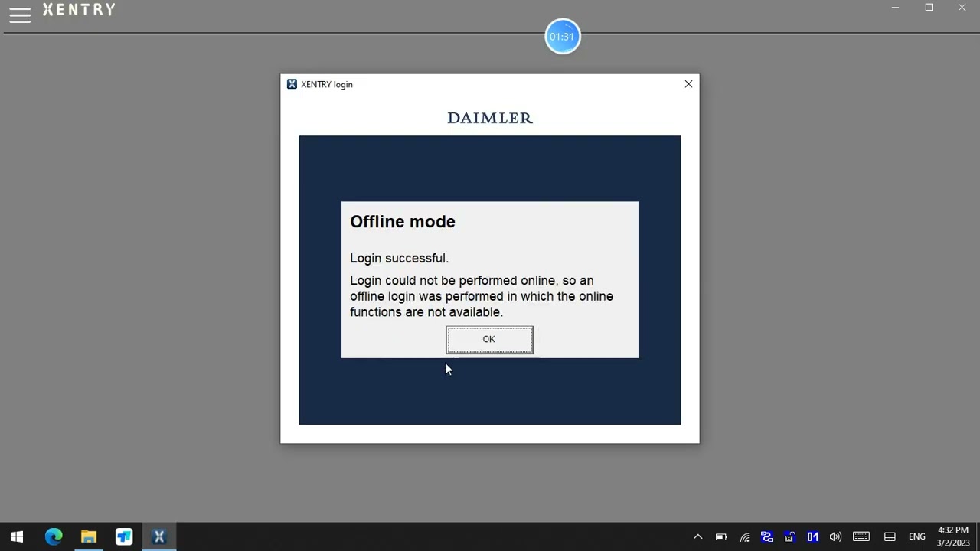Open File Explorer from the taskbar

(89, 536)
